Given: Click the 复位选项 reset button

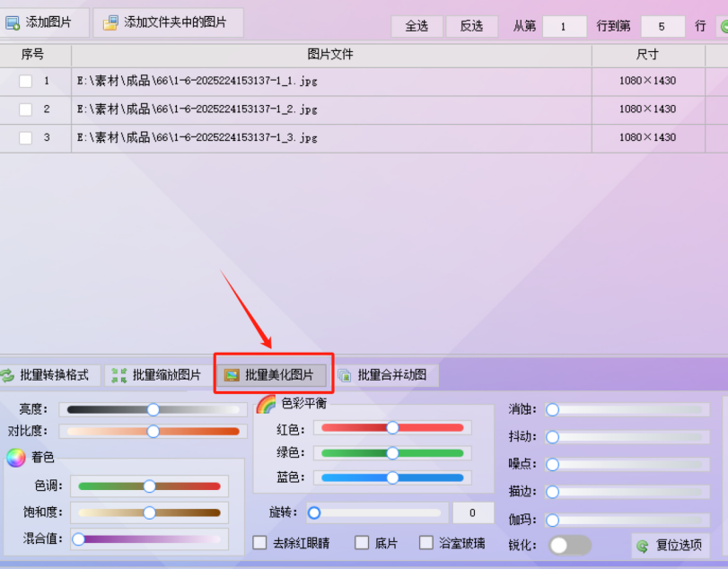Looking at the screenshot, I should point(671,546).
